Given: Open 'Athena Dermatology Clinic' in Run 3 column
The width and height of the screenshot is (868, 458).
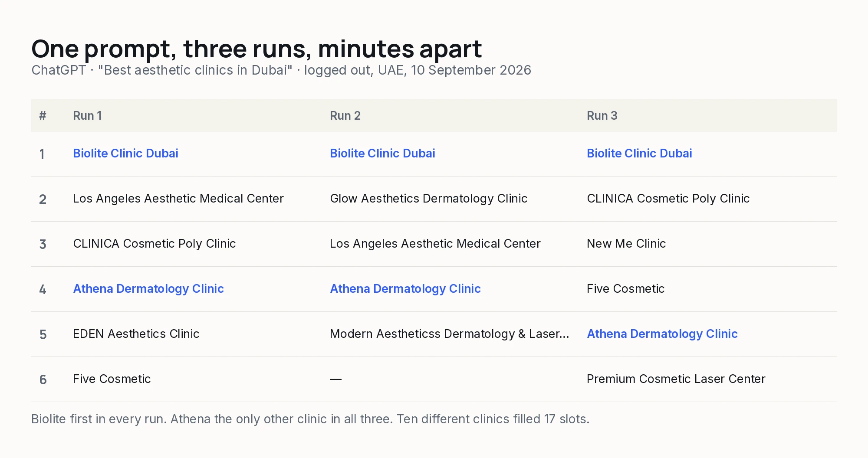Looking at the screenshot, I should (x=662, y=334).
